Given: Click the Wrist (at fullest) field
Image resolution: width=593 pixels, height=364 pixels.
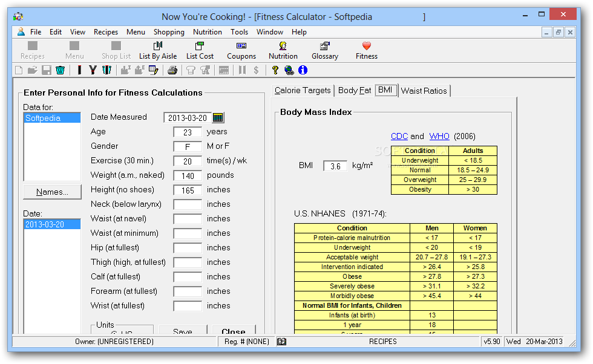Looking at the screenshot, I should click(x=188, y=306).
